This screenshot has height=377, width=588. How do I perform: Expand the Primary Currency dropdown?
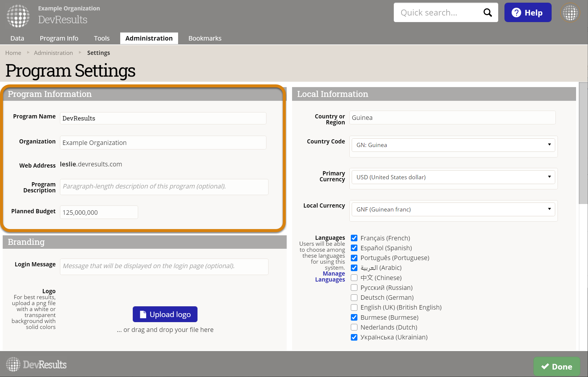point(453,177)
